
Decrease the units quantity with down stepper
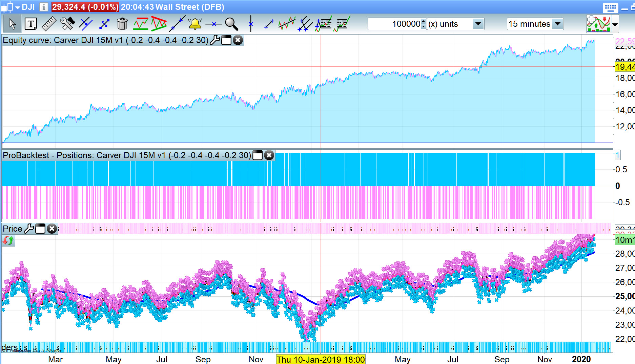[423, 27]
